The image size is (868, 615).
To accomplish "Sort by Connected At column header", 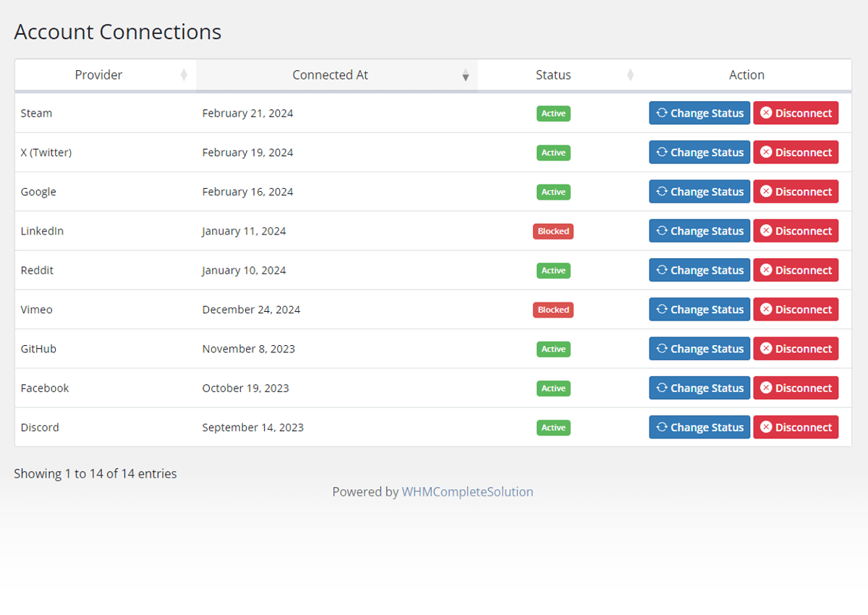I will pyautogui.click(x=336, y=75).
